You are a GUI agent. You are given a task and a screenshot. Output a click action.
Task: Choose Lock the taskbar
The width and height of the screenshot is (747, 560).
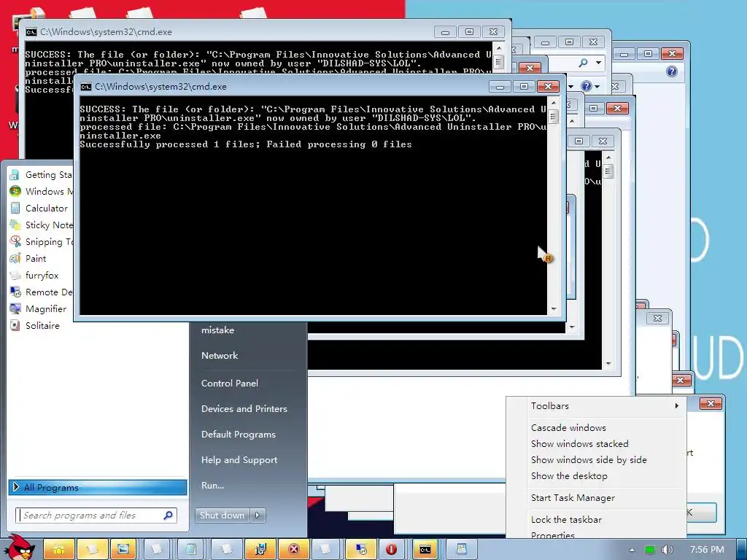point(566,519)
